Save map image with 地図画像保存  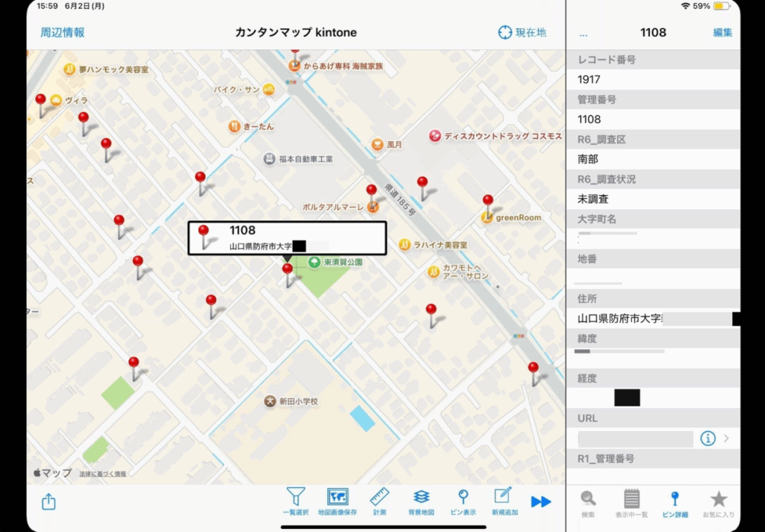click(x=337, y=501)
